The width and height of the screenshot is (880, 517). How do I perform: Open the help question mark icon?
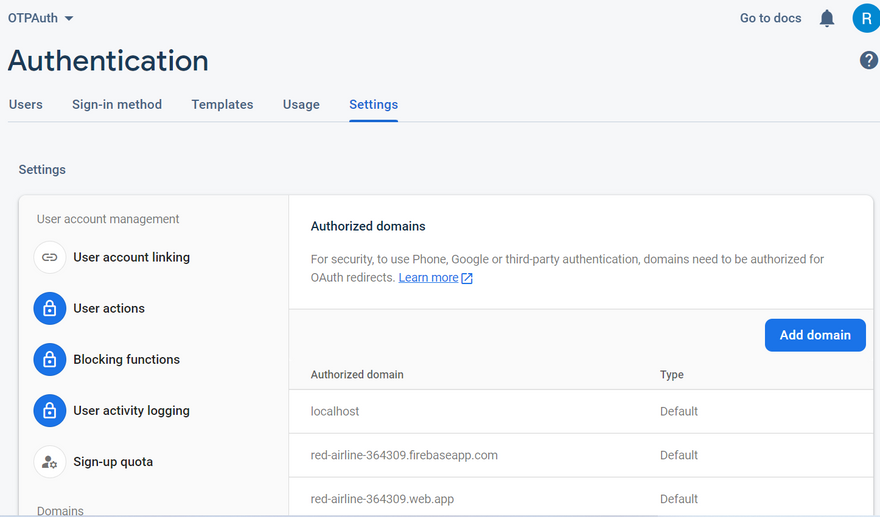click(868, 60)
